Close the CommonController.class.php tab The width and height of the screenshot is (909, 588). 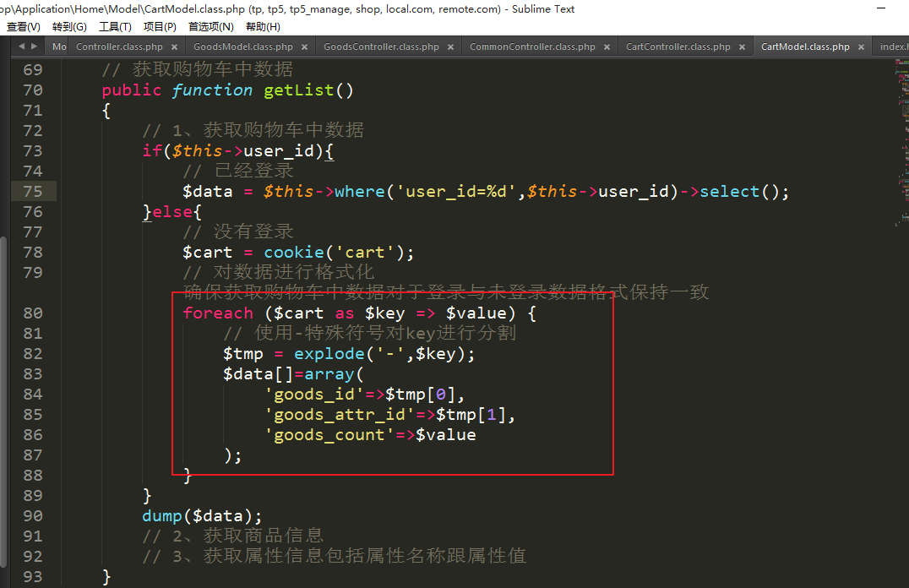(607, 47)
